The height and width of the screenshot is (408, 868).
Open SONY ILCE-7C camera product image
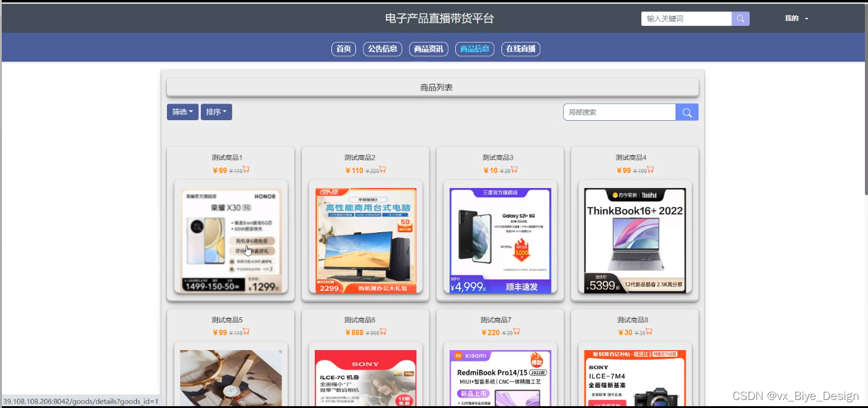(x=366, y=378)
